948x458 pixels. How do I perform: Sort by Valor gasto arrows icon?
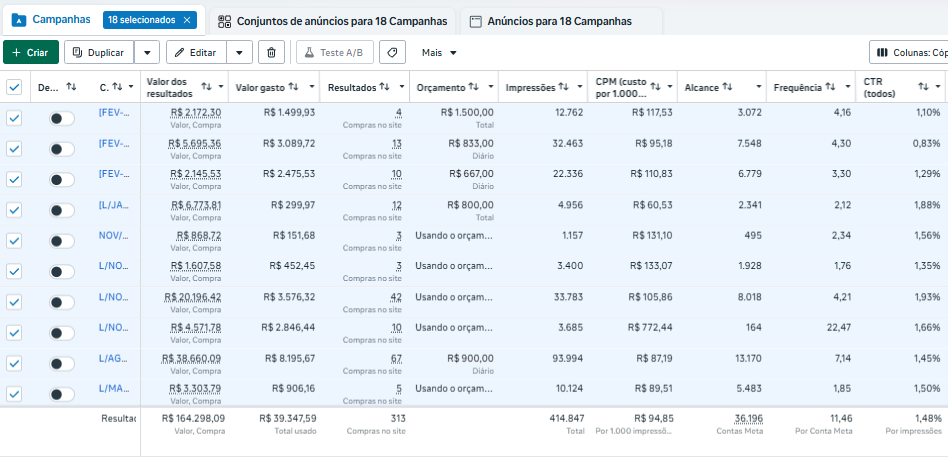(293, 87)
